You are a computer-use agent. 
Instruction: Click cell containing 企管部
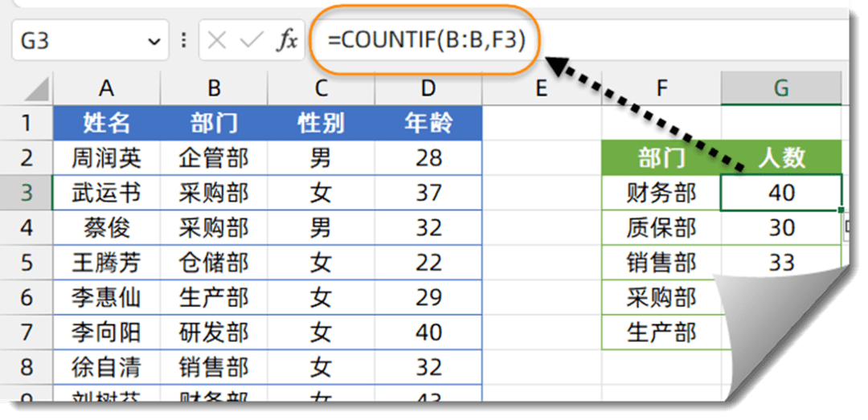coord(214,157)
